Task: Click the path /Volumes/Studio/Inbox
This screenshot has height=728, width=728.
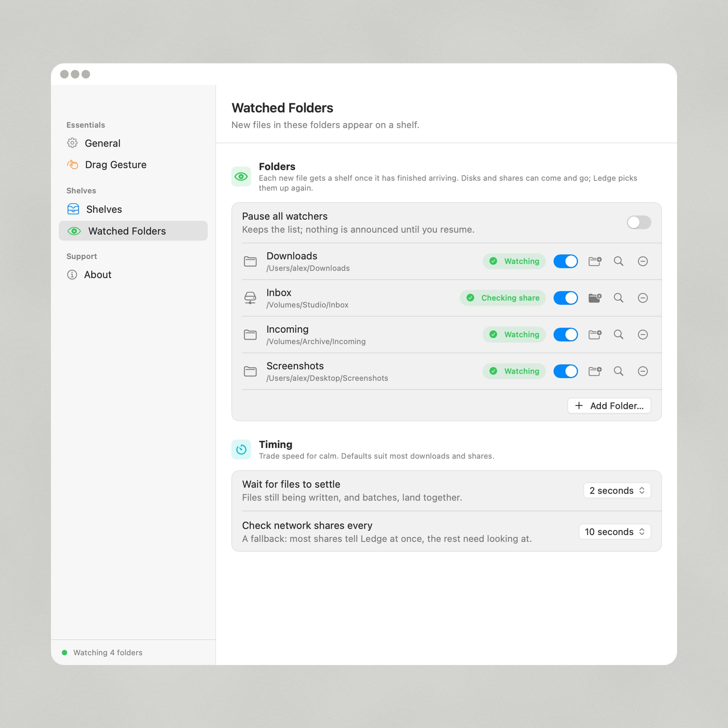Action: coord(307,305)
